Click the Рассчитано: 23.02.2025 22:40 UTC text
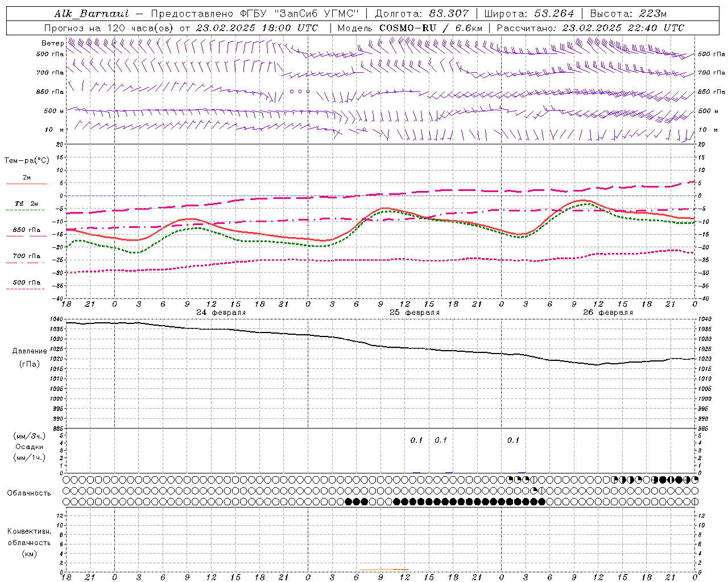 point(590,28)
